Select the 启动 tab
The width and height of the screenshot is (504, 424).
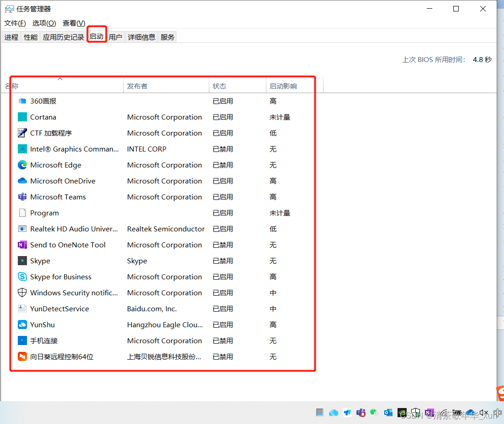click(96, 37)
